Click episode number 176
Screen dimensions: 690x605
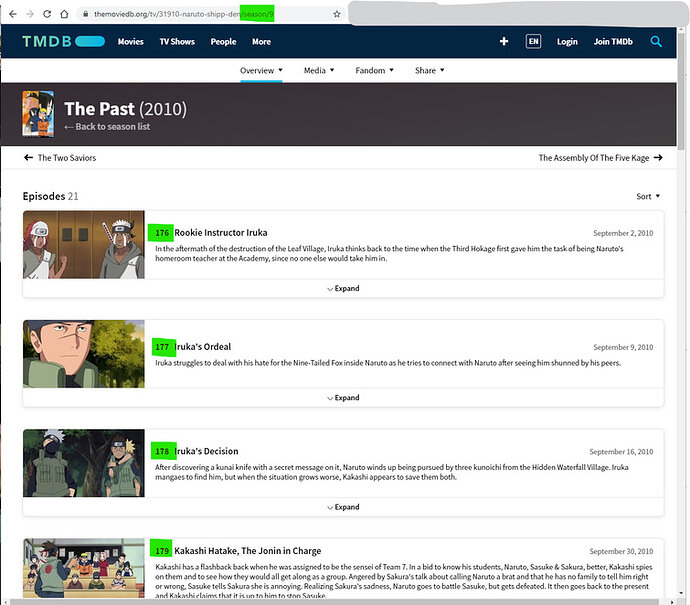coord(161,233)
